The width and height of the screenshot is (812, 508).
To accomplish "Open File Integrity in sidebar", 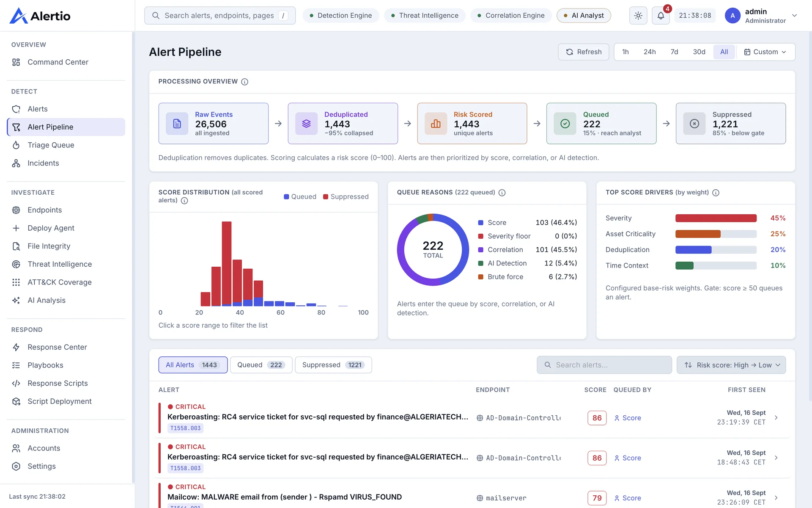I will 66,246.
